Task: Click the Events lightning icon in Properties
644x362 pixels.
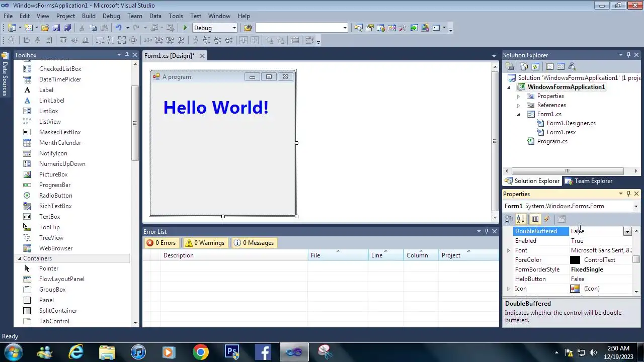Action: coord(547,219)
